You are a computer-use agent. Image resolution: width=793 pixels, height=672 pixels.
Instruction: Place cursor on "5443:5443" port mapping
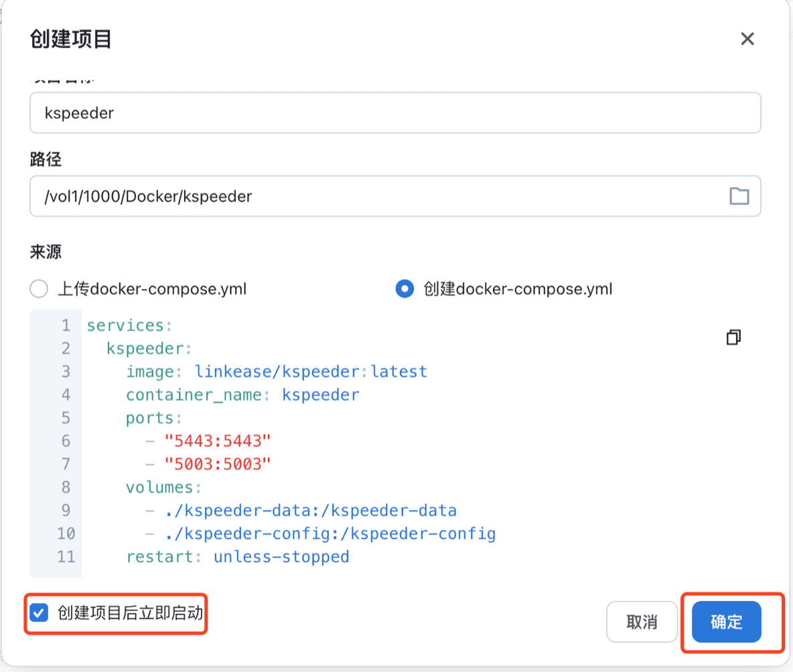coord(218,441)
